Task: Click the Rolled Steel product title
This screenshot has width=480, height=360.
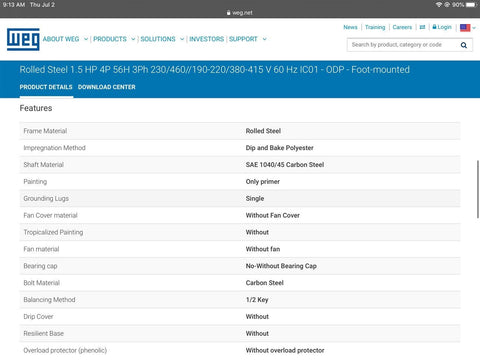Action: pos(214,70)
